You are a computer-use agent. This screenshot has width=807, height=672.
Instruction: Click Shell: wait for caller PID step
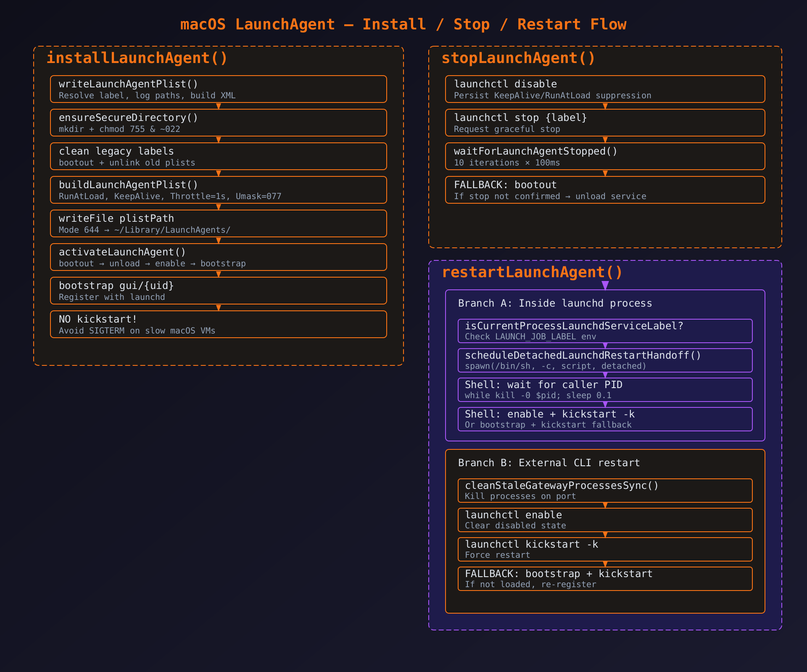coord(605,390)
